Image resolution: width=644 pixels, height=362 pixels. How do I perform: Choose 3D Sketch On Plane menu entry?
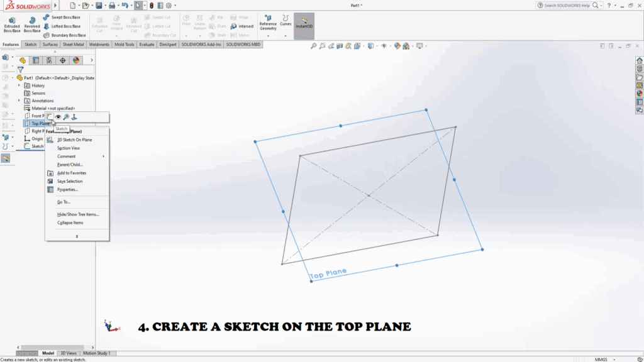click(74, 140)
